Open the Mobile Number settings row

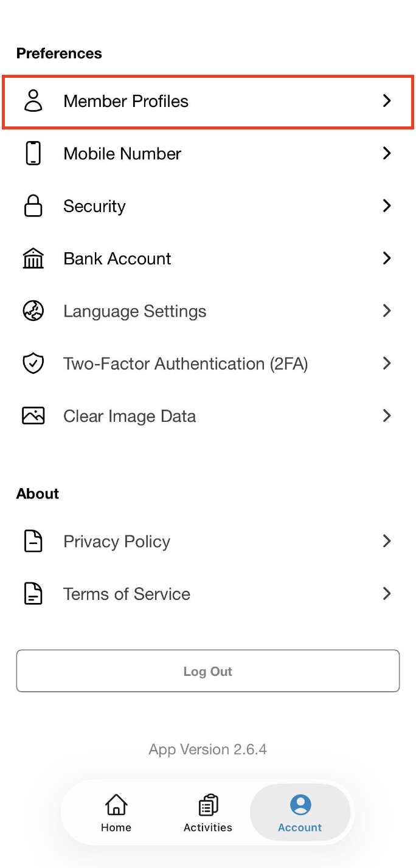pos(208,153)
